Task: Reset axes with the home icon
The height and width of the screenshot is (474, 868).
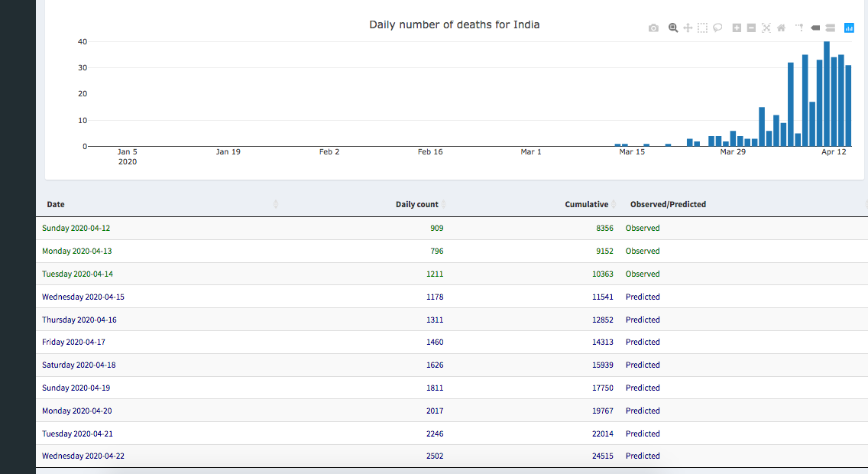Action: (781, 28)
